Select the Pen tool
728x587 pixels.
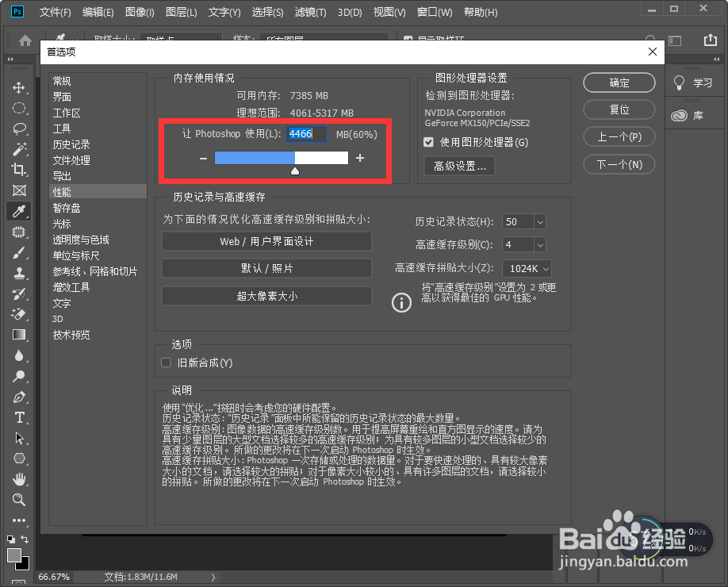point(18,397)
